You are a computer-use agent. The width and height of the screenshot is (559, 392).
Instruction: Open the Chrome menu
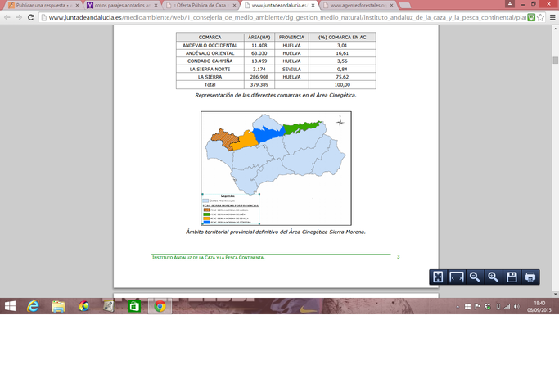coord(552,17)
